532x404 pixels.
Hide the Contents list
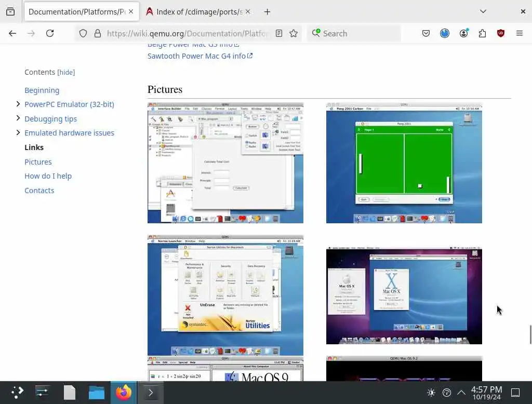[66, 72]
